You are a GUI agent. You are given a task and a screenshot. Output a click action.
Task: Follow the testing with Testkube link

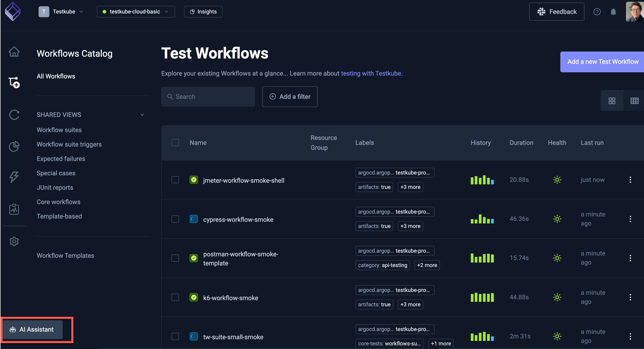[x=371, y=74]
